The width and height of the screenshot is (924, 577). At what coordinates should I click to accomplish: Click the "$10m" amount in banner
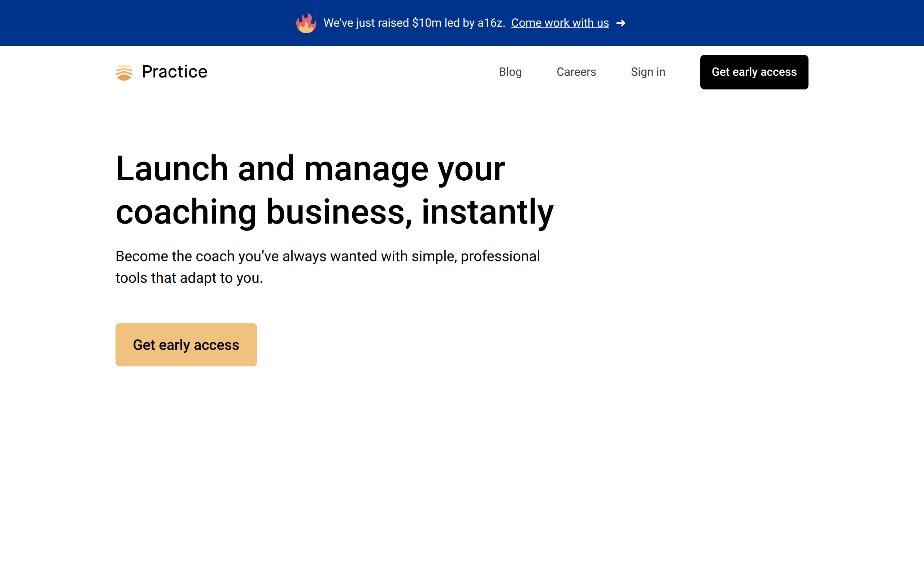pos(427,23)
